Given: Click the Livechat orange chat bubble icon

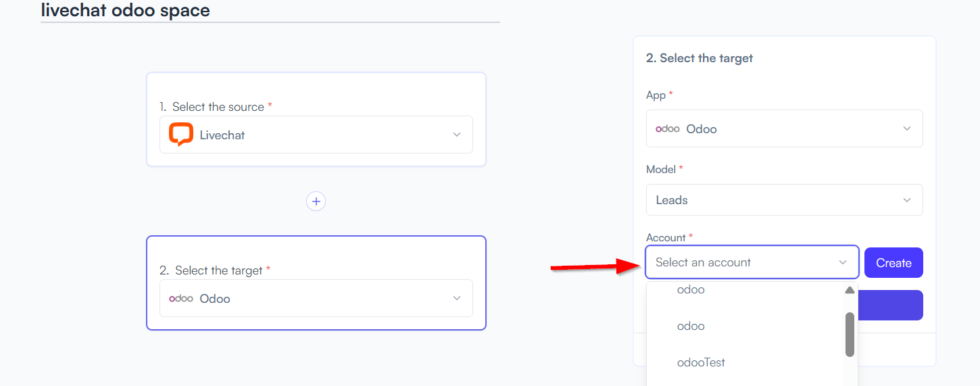Looking at the screenshot, I should pyautogui.click(x=181, y=135).
